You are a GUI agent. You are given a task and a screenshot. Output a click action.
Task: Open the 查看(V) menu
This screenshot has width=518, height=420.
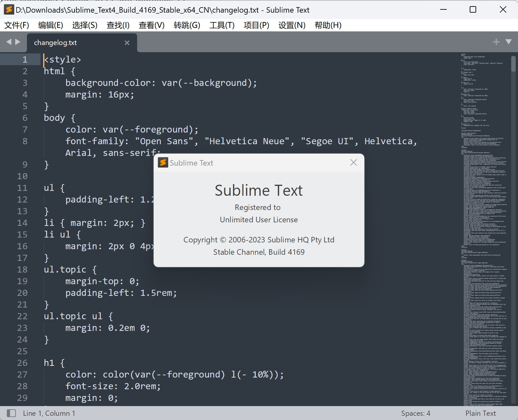pyautogui.click(x=151, y=25)
